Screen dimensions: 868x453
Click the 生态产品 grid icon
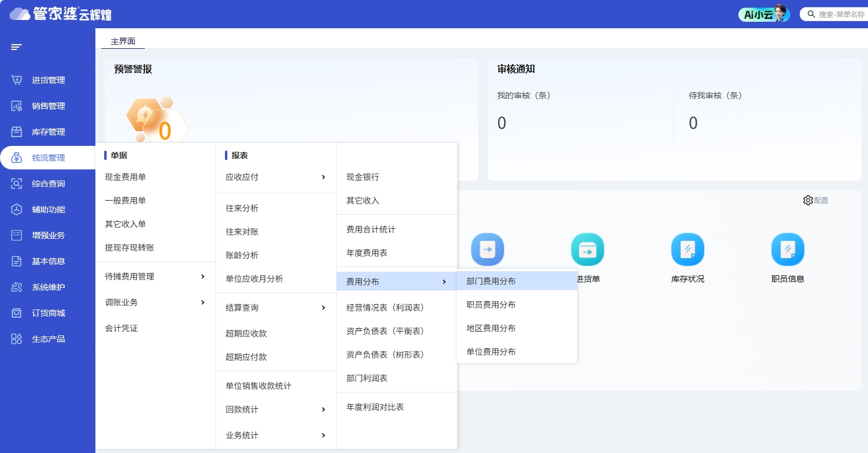pyautogui.click(x=16, y=339)
